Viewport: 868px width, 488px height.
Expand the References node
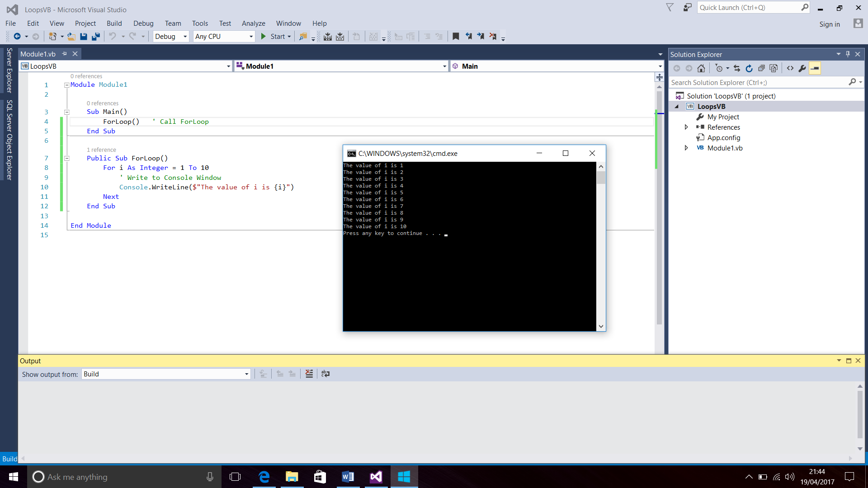pyautogui.click(x=686, y=127)
